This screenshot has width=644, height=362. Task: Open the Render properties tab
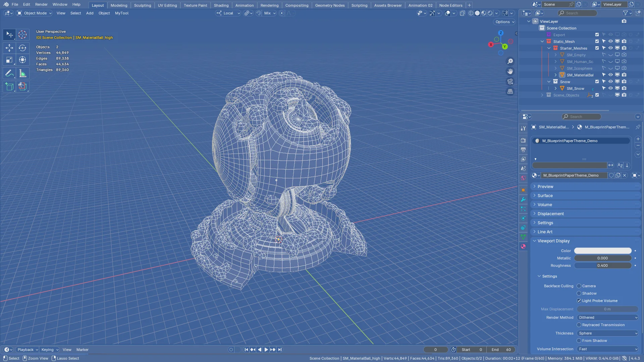click(x=523, y=140)
